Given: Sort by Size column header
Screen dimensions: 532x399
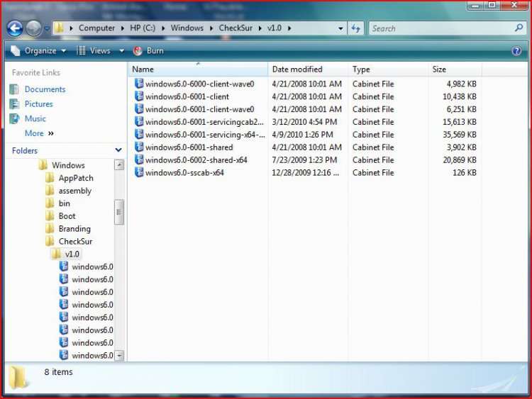Looking at the screenshot, I should click(x=455, y=69).
